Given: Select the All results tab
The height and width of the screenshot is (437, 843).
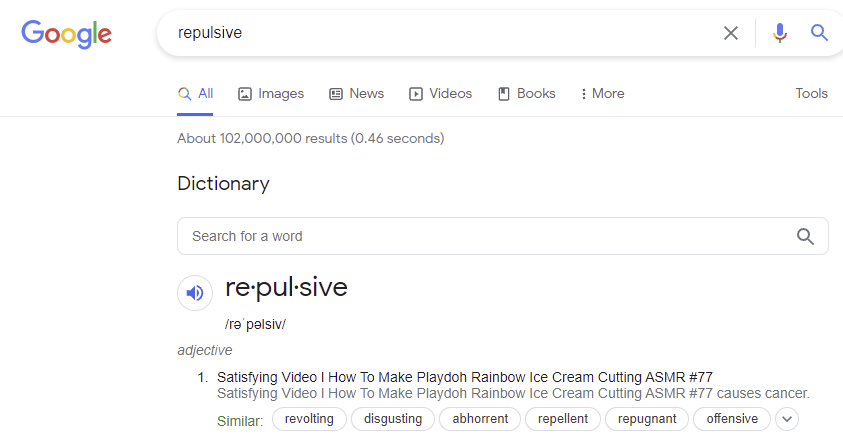Looking at the screenshot, I should (x=196, y=94).
